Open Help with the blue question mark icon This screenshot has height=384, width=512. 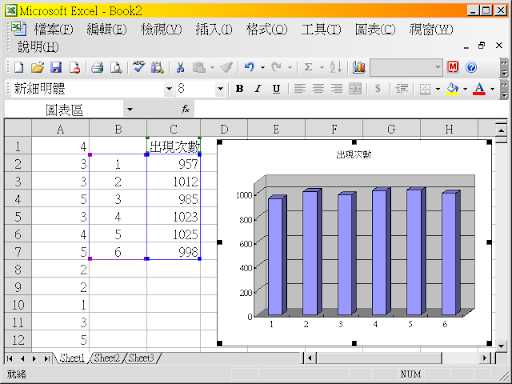point(471,68)
